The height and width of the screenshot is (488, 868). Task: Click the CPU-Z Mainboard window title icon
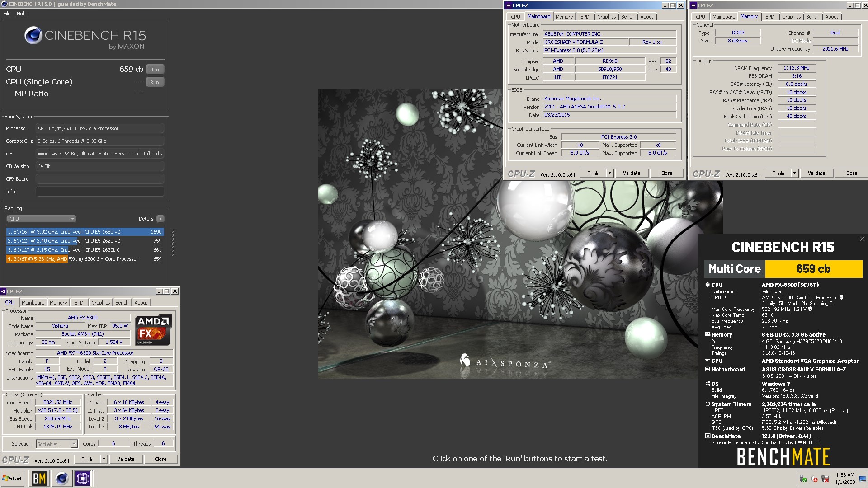click(509, 5)
